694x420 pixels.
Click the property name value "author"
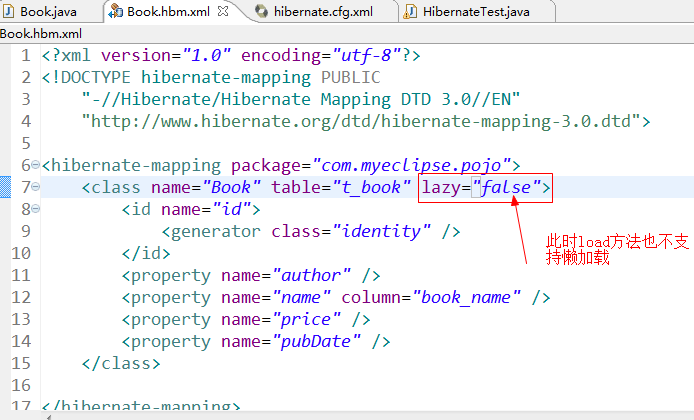[x=312, y=275]
